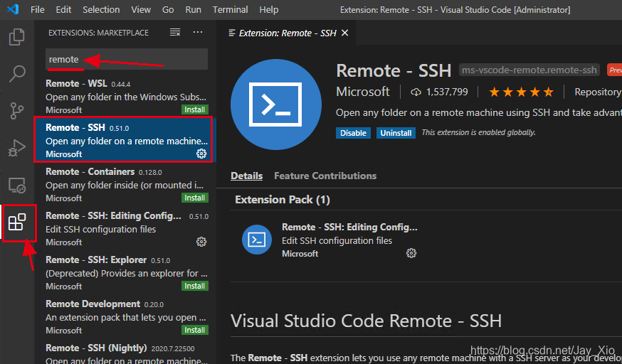The width and height of the screenshot is (622, 364).
Task: Switch to the Feature Contributions tab
Action: (325, 176)
